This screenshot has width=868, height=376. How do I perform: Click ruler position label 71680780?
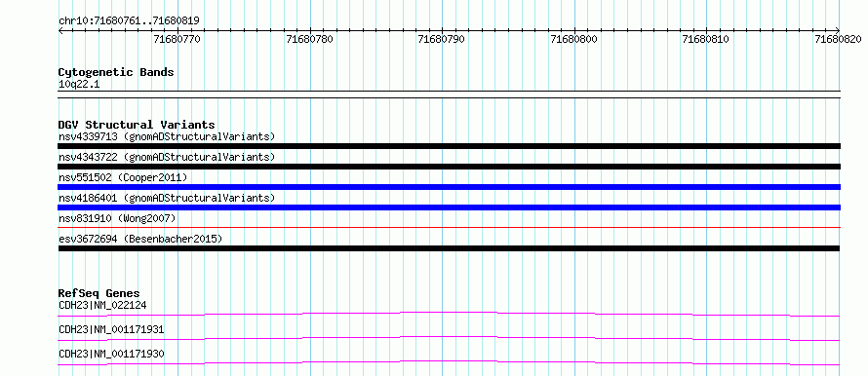click(310, 39)
